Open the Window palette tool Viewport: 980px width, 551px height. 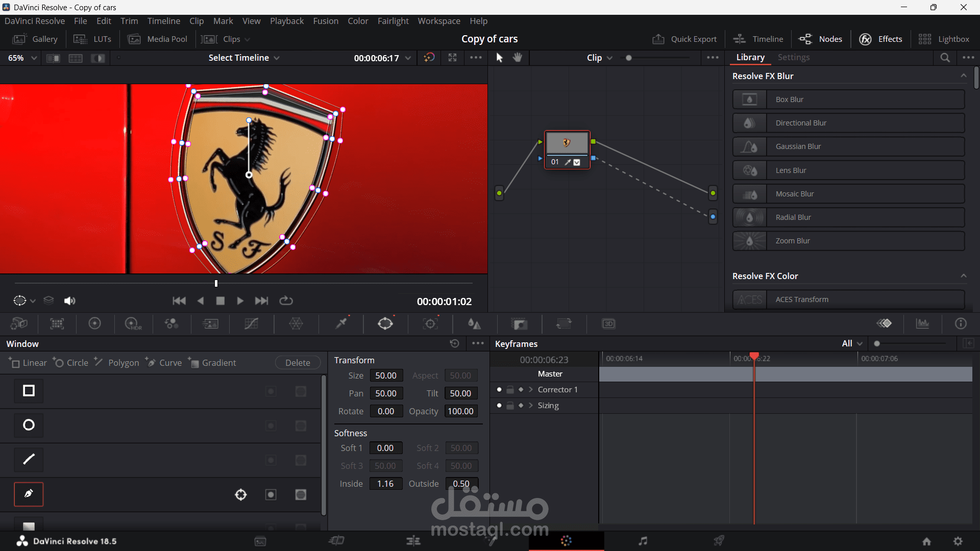pyautogui.click(x=385, y=323)
